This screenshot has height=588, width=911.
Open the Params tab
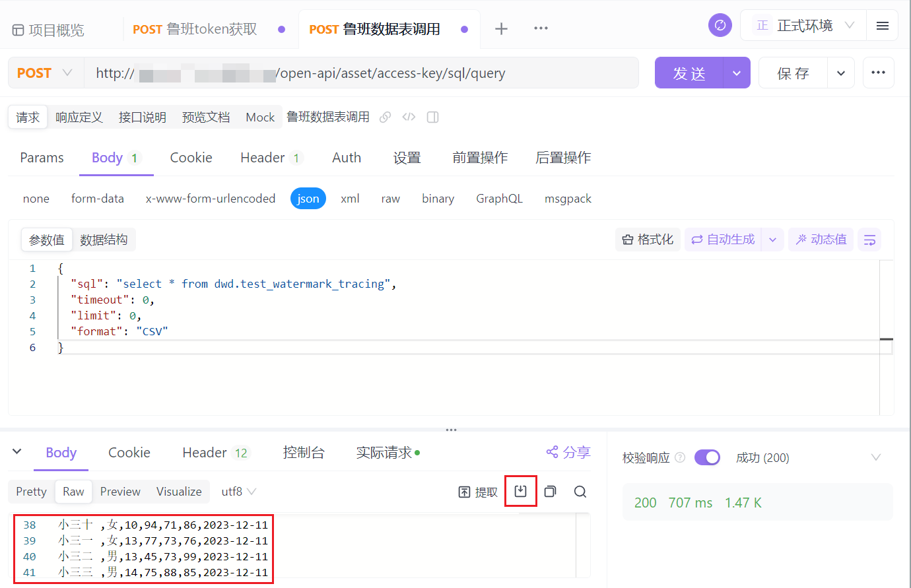(x=42, y=157)
